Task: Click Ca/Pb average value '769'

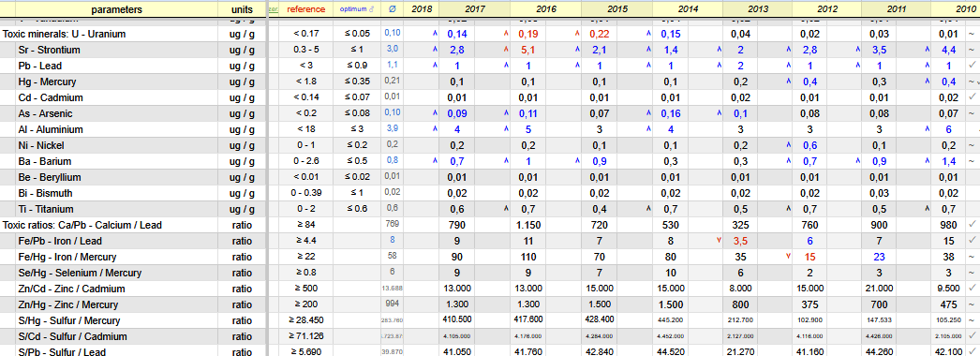Action: coord(392,225)
